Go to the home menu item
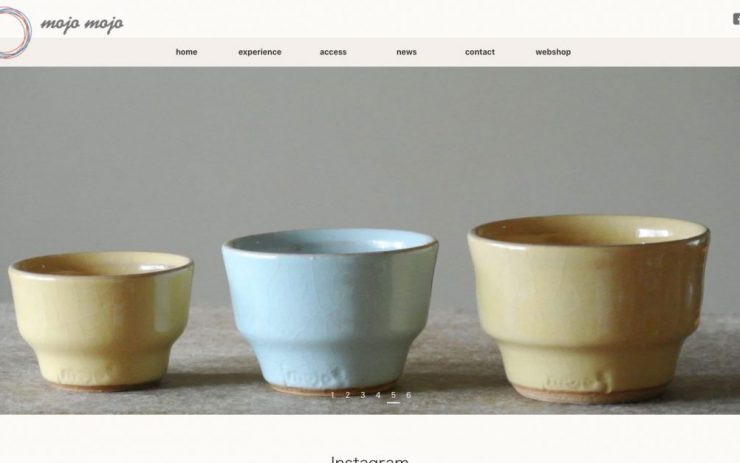Viewport: 740px width, 463px height. [x=186, y=52]
